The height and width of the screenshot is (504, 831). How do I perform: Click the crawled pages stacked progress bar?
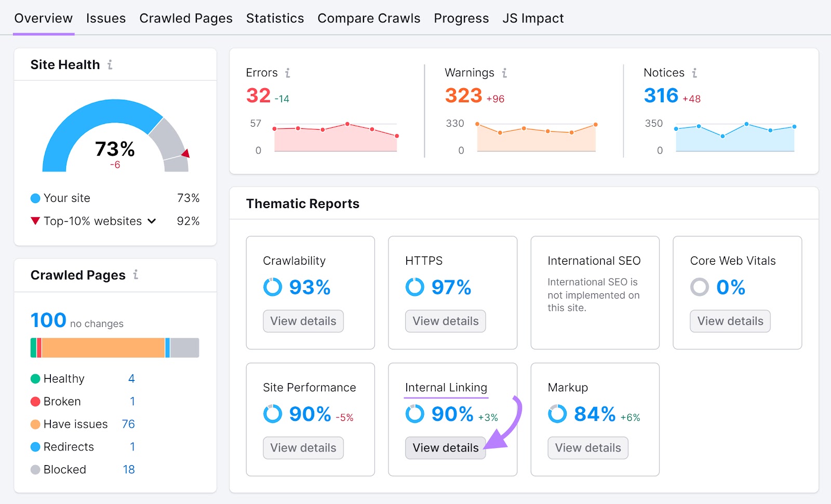114,348
